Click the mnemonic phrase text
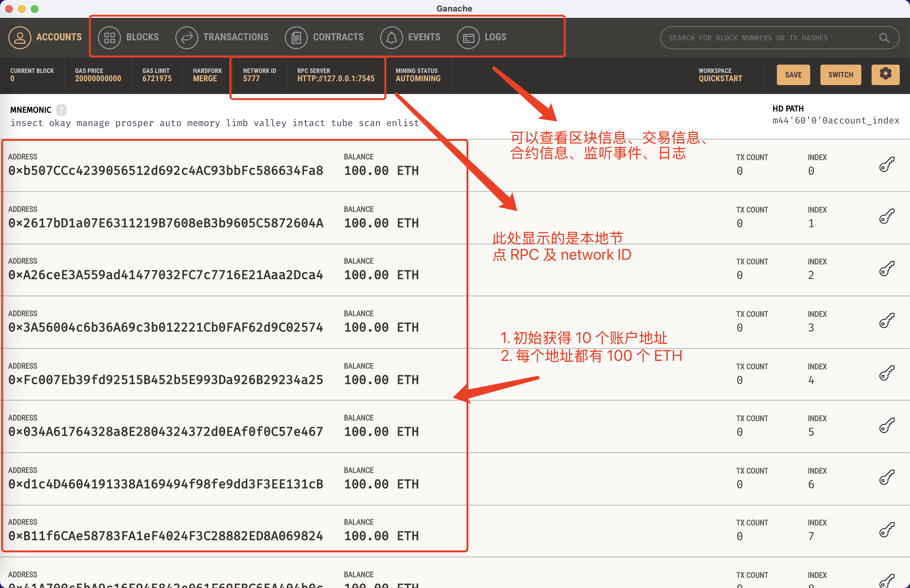 coord(215,123)
